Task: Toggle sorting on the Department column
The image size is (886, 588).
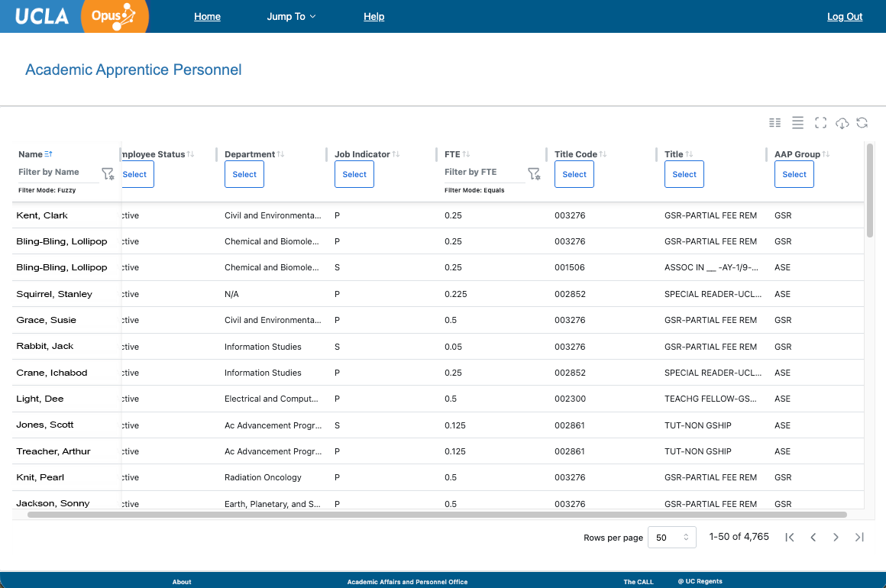Action: (279, 153)
